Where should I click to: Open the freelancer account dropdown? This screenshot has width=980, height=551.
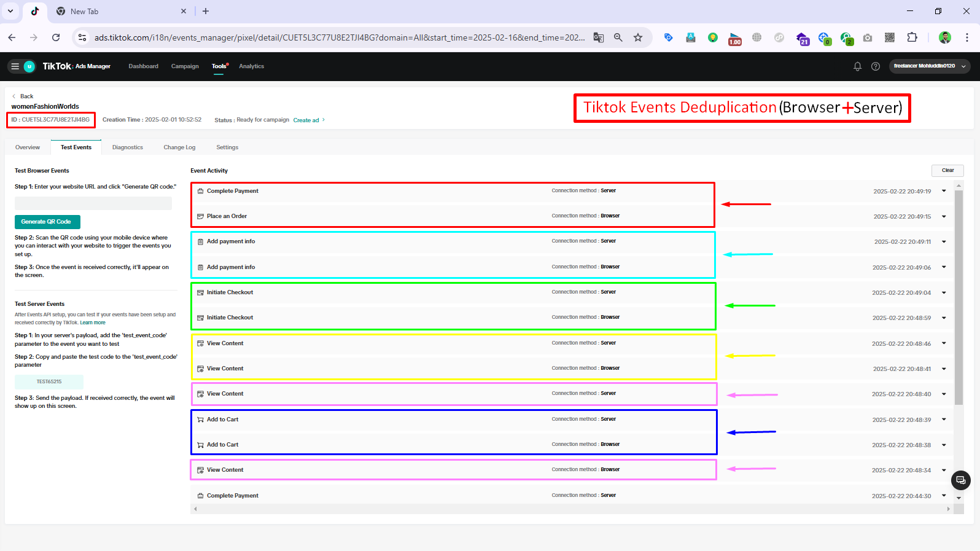pyautogui.click(x=929, y=66)
